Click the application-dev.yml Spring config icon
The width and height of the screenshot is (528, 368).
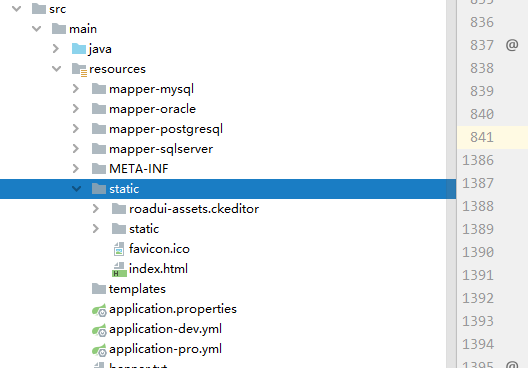click(99, 330)
